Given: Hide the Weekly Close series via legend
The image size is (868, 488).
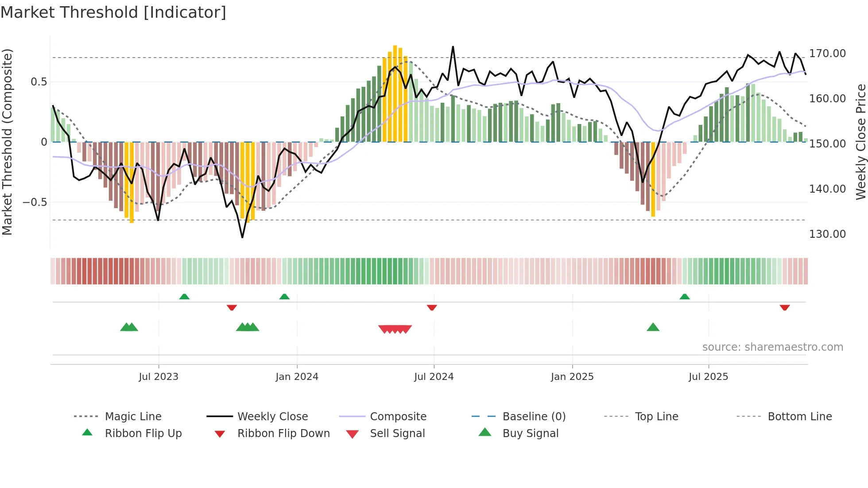Looking at the screenshot, I should click(x=272, y=417).
